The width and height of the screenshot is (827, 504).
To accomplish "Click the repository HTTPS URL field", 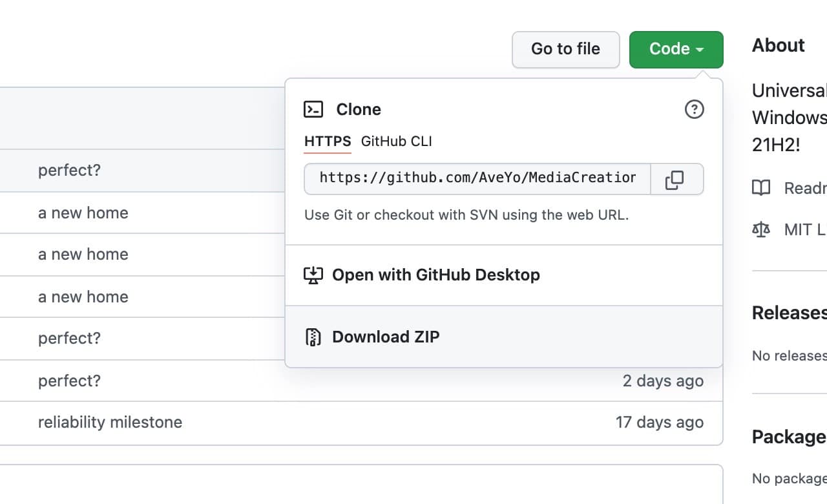I will pyautogui.click(x=477, y=179).
